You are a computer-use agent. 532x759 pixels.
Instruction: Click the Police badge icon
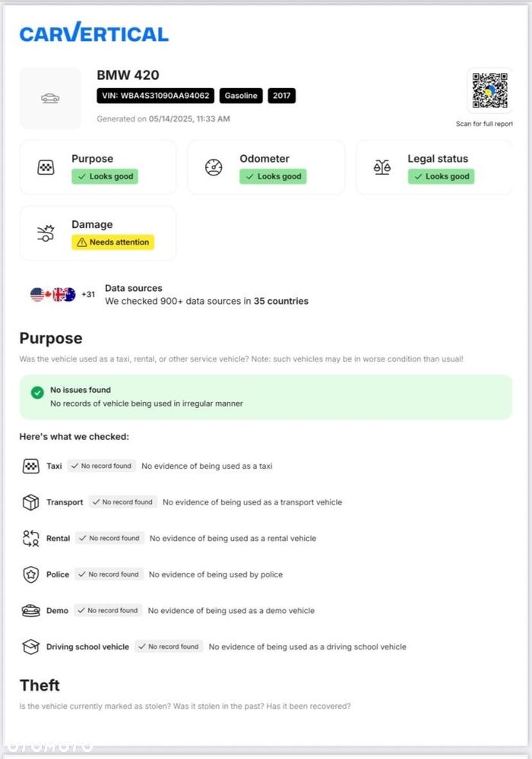click(30, 575)
